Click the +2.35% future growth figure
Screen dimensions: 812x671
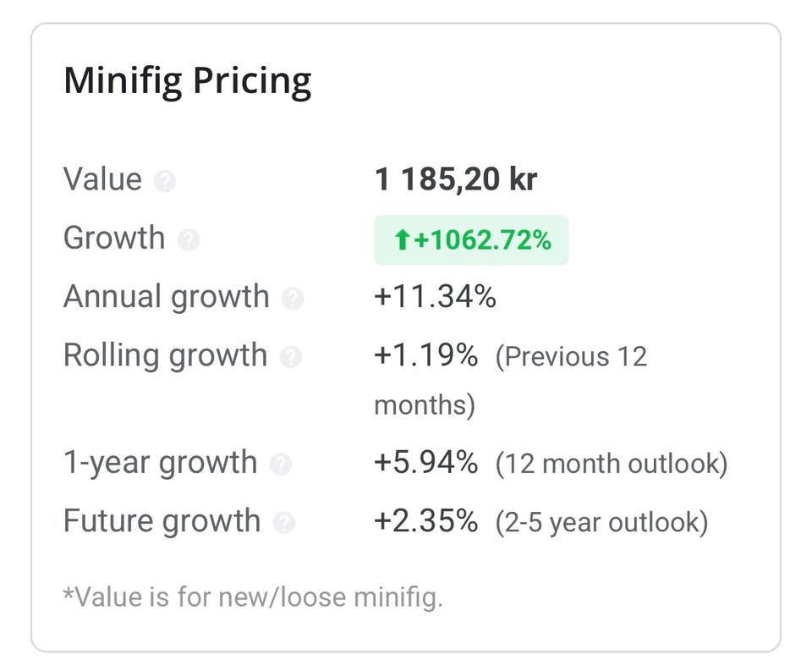pos(425,520)
